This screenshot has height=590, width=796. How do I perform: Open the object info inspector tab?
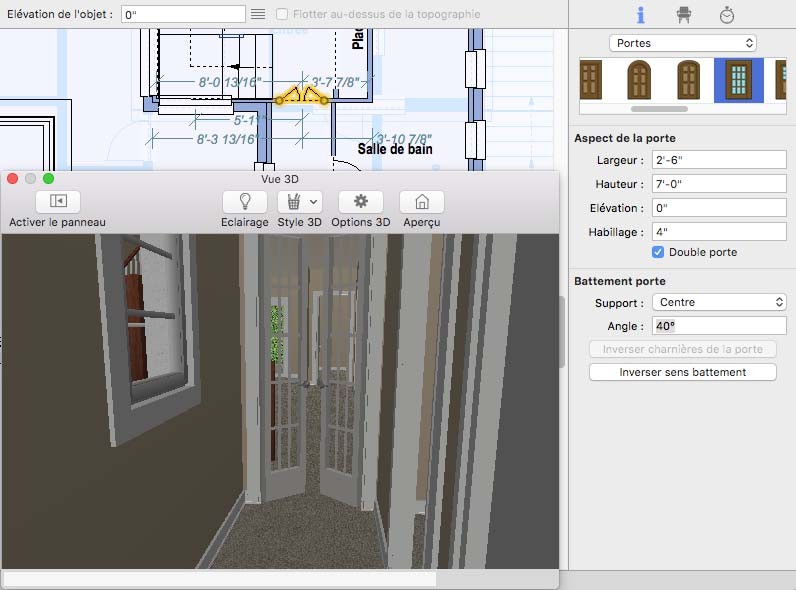[641, 15]
